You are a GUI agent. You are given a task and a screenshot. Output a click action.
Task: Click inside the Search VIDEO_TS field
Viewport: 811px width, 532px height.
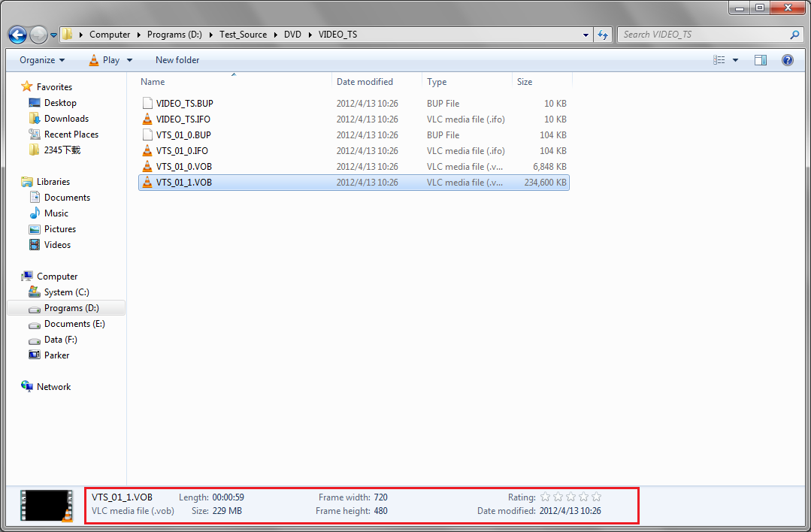tap(704, 35)
